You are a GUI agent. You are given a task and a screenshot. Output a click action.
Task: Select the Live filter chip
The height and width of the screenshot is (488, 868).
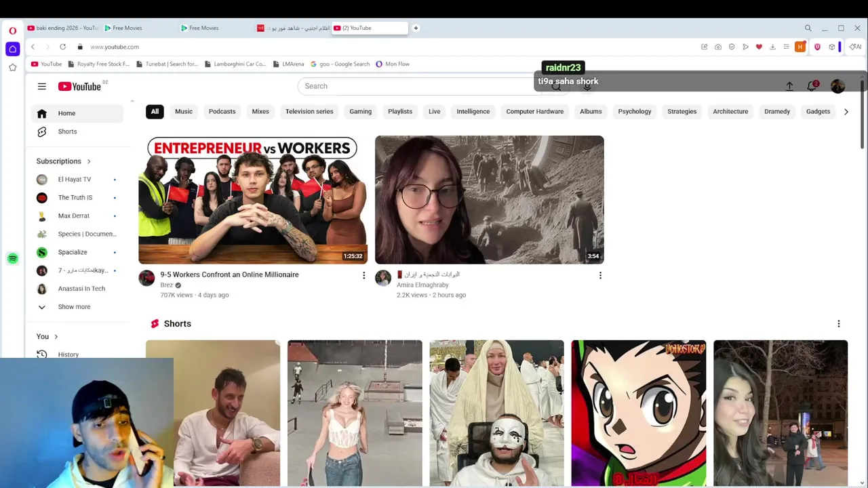click(x=435, y=111)
